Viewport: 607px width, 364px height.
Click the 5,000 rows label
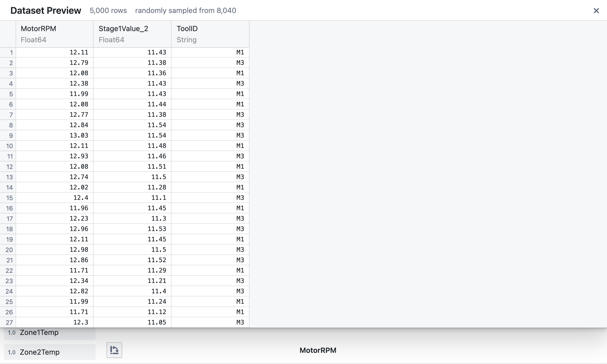pyautogui.click(x=108, y=11)
